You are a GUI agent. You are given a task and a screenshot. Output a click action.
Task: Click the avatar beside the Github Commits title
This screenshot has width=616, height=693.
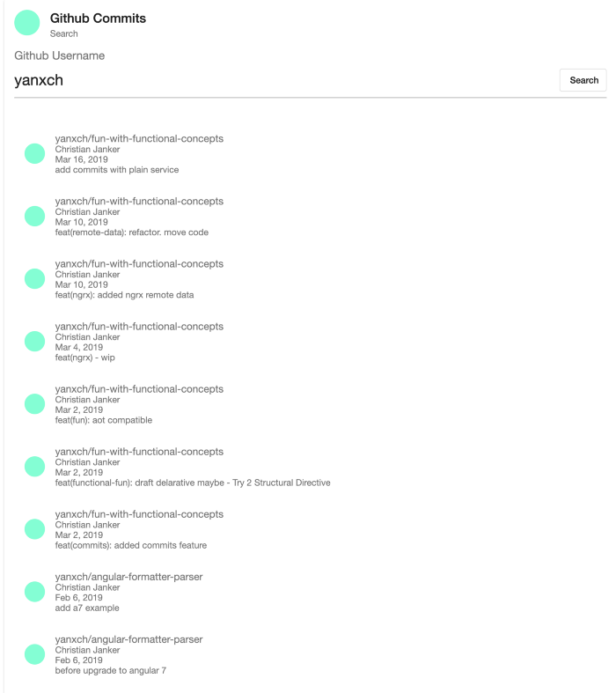28,24
